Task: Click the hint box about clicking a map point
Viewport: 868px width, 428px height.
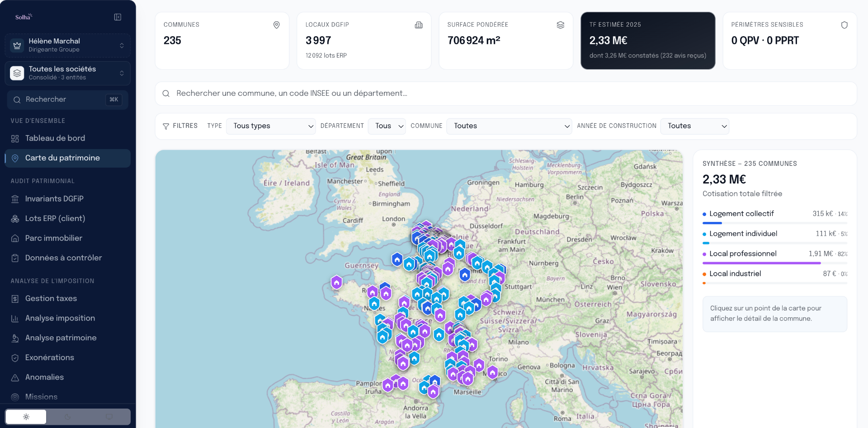Action: [775, 314]
